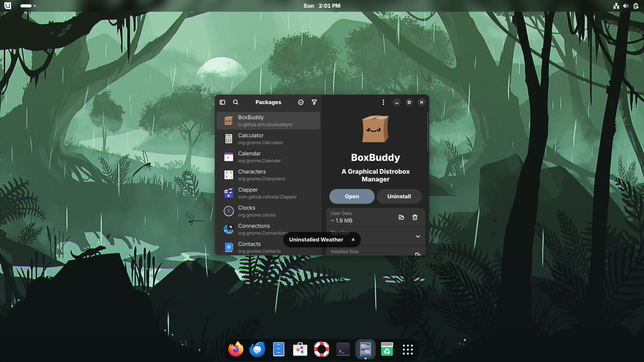The image size is (644, 362).
Task: Open BoxBuddy with the Open button
Action: (352, 196)
